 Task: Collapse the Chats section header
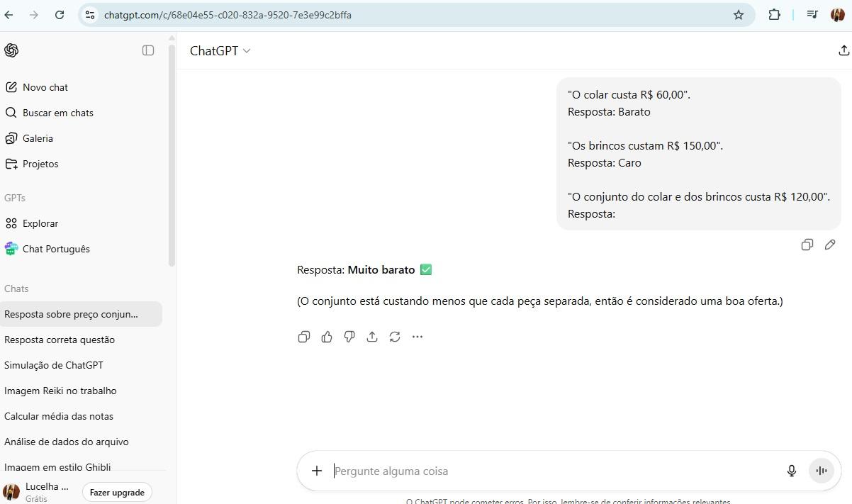click(x=16, y=289)
